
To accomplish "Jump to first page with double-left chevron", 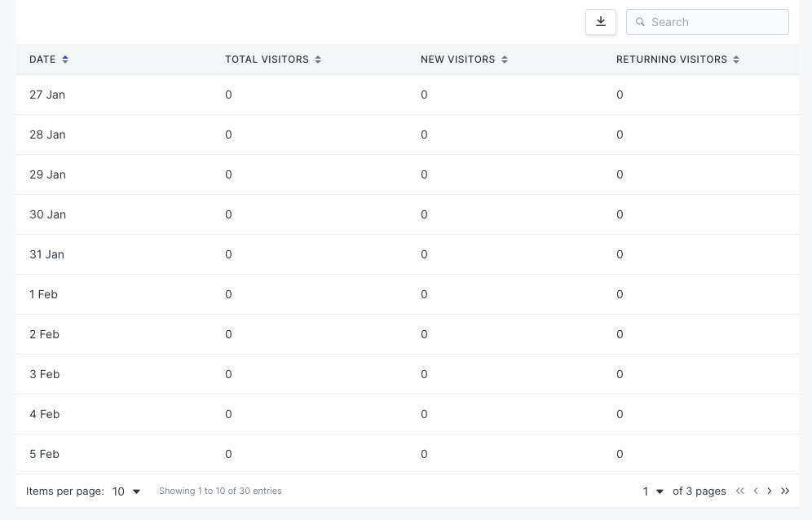I will tap(740, 491).
